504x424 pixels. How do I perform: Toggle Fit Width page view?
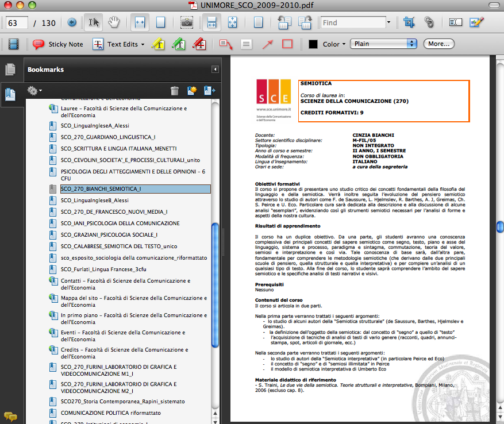[140, 22]
